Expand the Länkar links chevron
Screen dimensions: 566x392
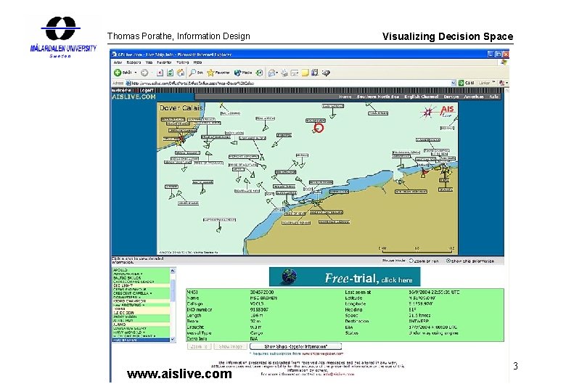tap(494, 83)
